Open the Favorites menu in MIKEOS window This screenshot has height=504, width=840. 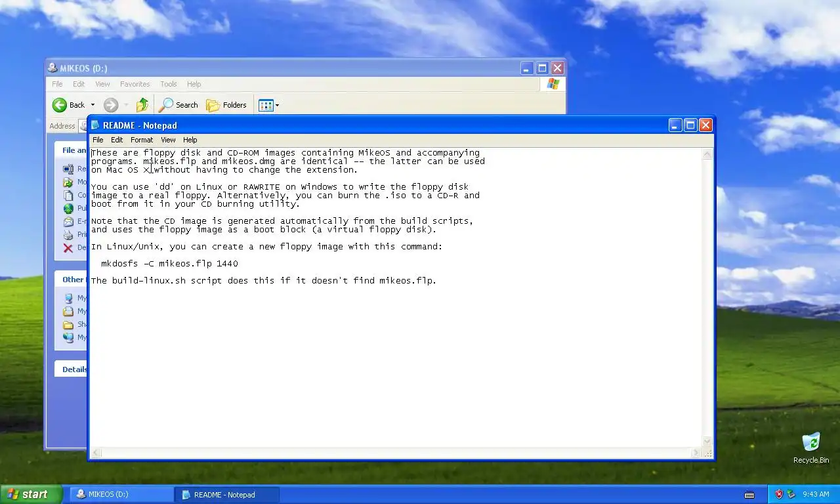pos(135,84)
